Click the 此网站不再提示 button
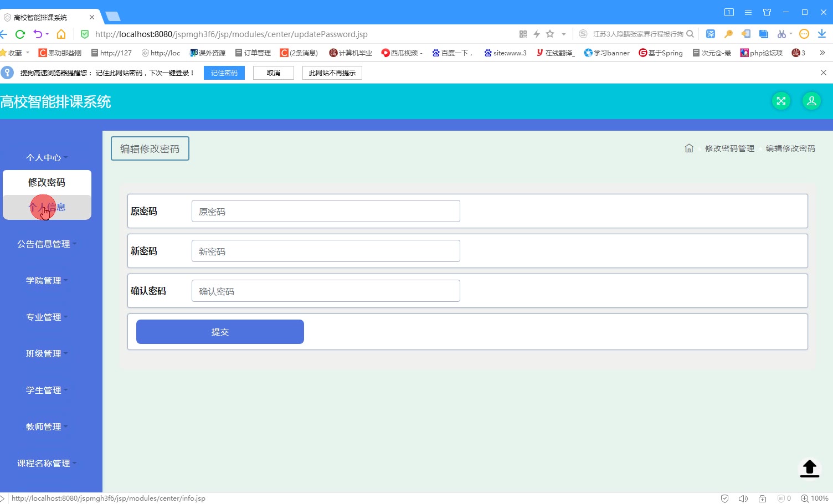Image resolution: width=833 pixels, height=504 pixels. click(x=332, y=73)
